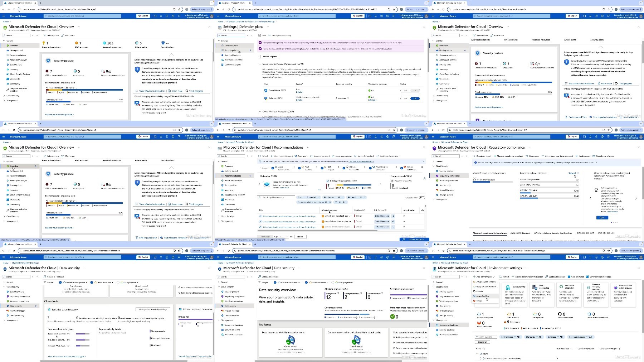Open portal settings gear in Defender plans window
This screenshot has height=362, width=644.
(x=382, y=16)
